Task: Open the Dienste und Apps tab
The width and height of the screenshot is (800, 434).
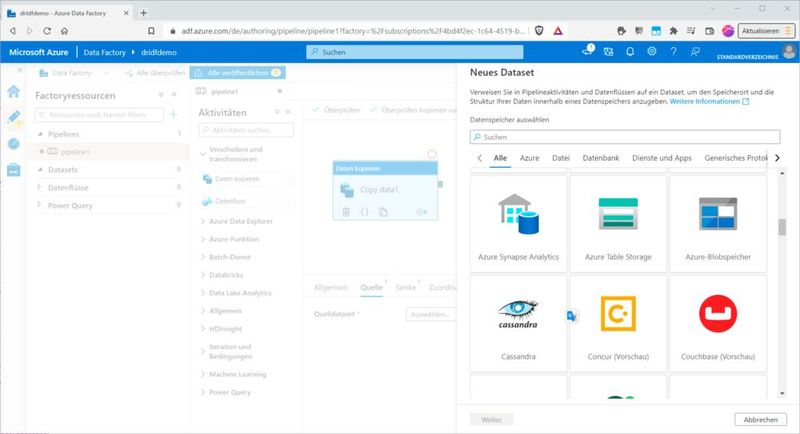Action: coord(661,158)
